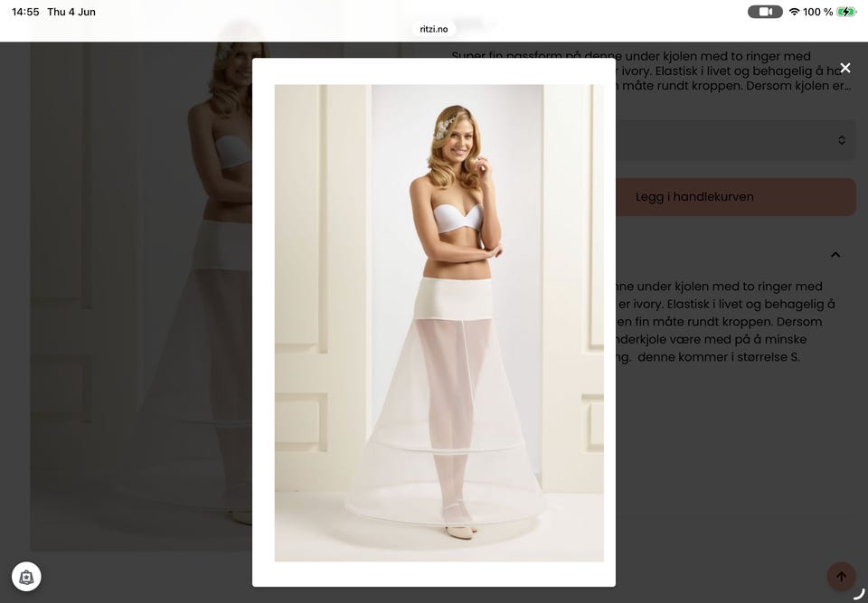Collapse the description section chevron
868x603 pixels.
835,255
